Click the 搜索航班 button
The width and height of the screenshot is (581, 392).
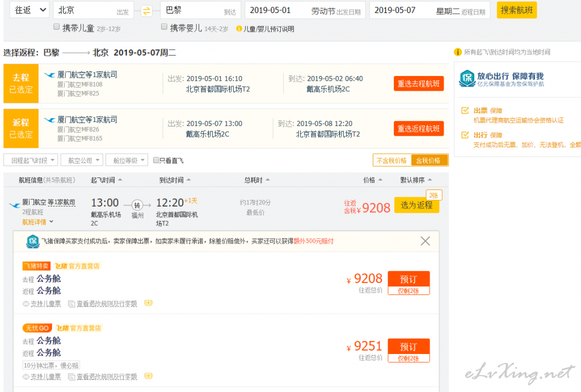516,10
